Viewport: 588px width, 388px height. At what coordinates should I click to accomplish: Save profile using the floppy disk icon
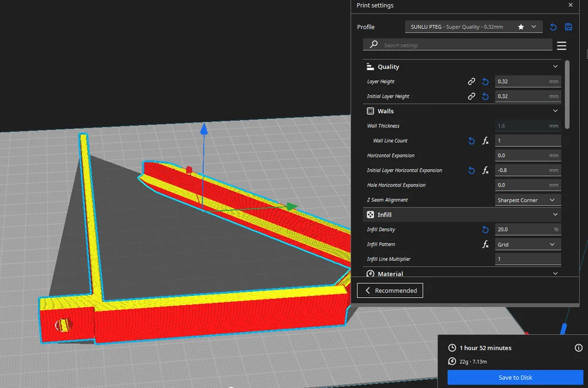568,27
